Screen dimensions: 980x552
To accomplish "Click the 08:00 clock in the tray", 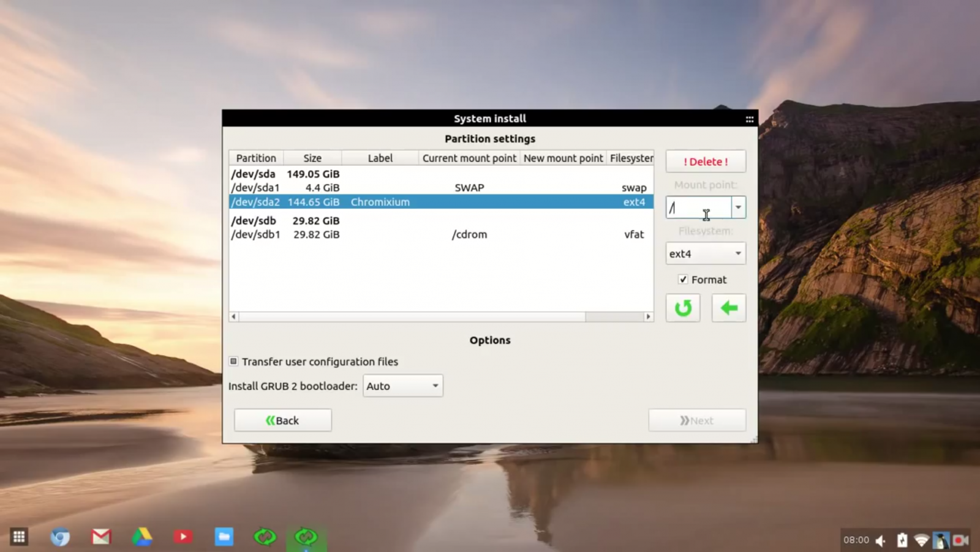I will click(x=856, y=540).
